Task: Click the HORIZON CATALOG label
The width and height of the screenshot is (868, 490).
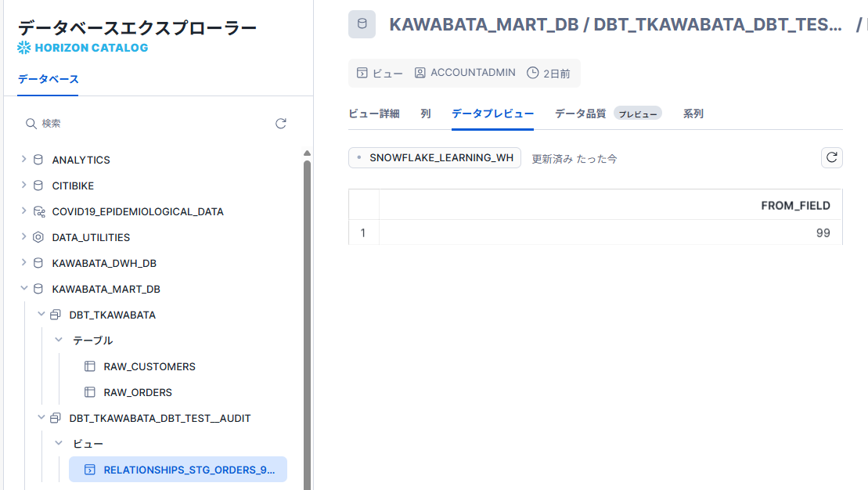Action: pos(92,48)
